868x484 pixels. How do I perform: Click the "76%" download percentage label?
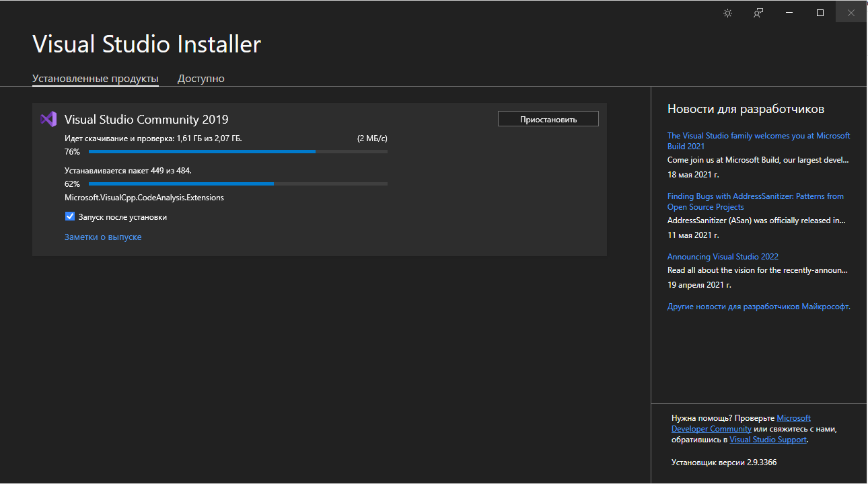coord(72,152)
